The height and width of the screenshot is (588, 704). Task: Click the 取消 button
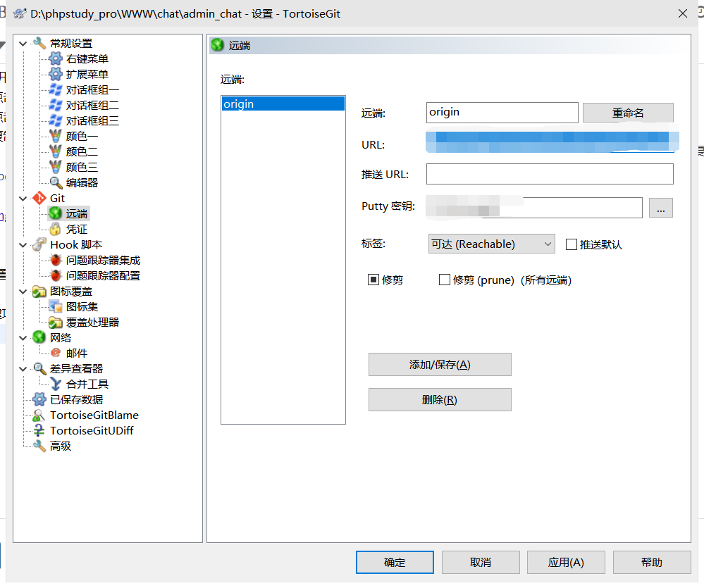[481, 563]
